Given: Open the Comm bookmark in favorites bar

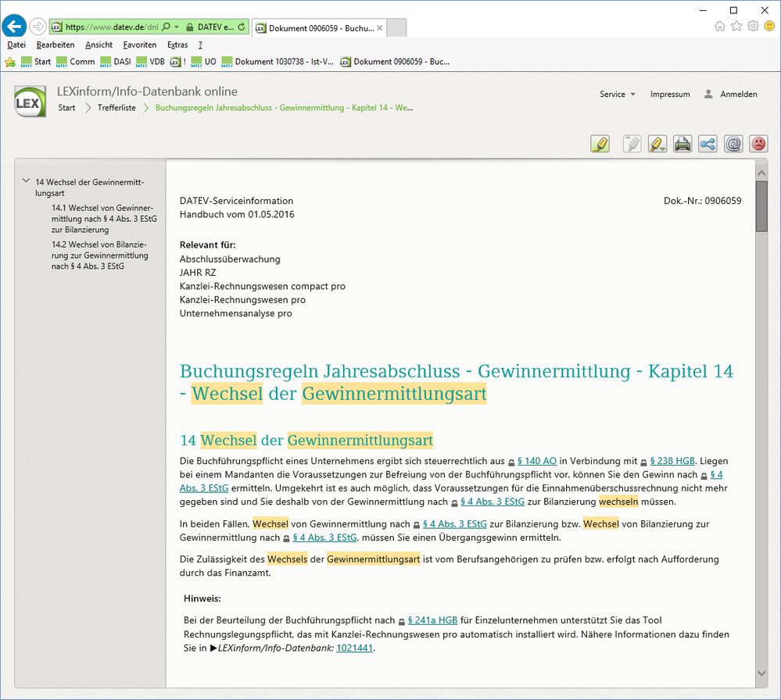Looking at the screenshot, I should click(x=75, y=62).
